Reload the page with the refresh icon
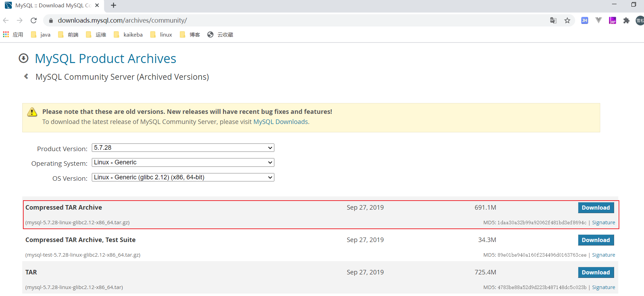The width and height of the screenshot is (644, 296). 34,21
